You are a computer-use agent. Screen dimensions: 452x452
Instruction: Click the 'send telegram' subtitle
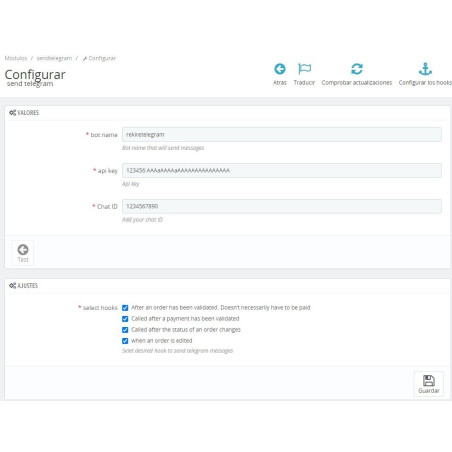[30, 84]
